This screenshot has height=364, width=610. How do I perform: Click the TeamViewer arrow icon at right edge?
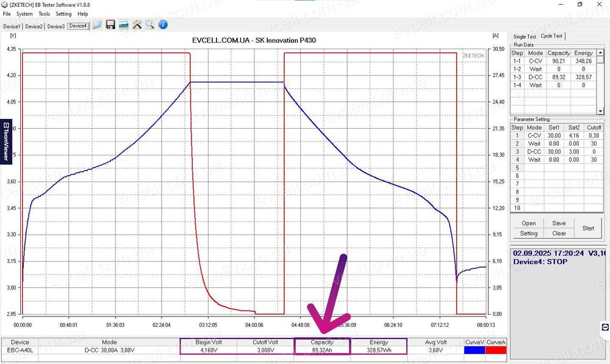(605, 327)
